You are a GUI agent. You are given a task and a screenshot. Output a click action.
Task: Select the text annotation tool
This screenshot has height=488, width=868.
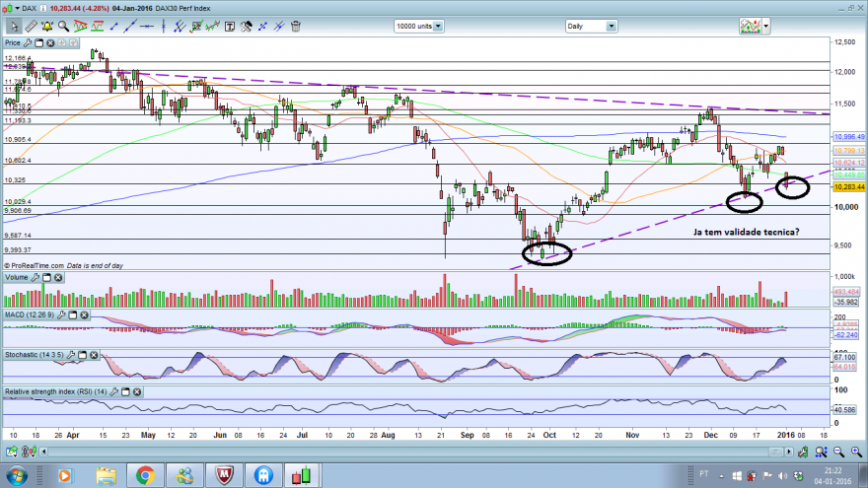tap(229, 26)
